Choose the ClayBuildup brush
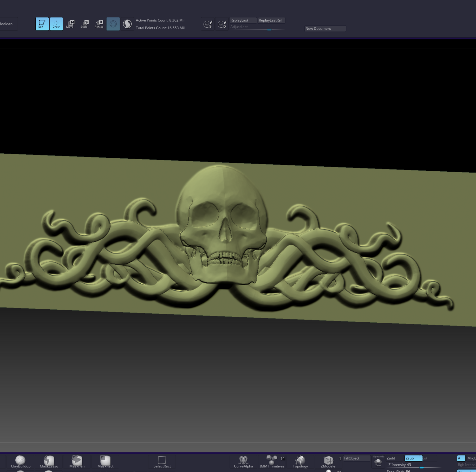The height and width of the screenshot is (472, 476). [x=21, y=461]
